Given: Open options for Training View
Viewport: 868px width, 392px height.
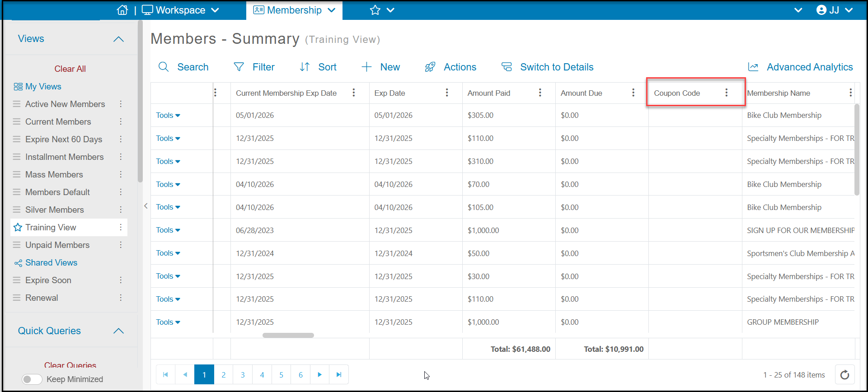Looking at the screenshot, I should click(x=121, y=227).
